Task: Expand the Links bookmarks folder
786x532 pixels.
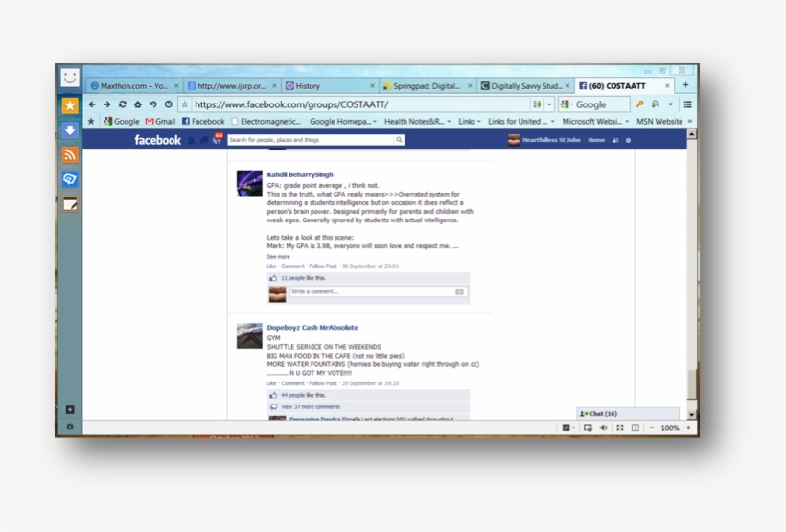Action: coord(469,122)
